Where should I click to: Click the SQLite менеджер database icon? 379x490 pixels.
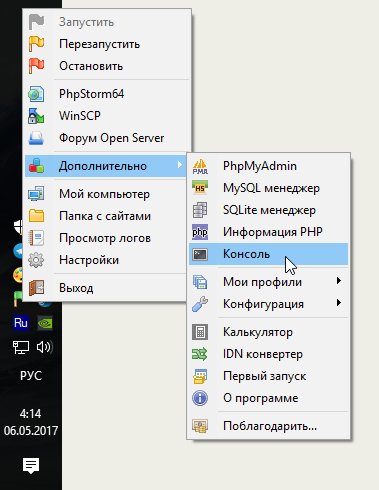(200, 210)
